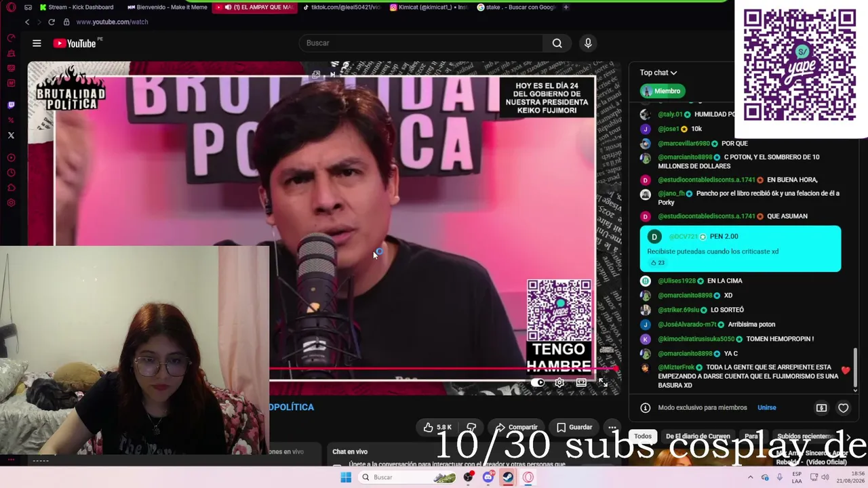868x488 pixels.
Task: Open the Opera sidebar settings gear
Action: 11,203
